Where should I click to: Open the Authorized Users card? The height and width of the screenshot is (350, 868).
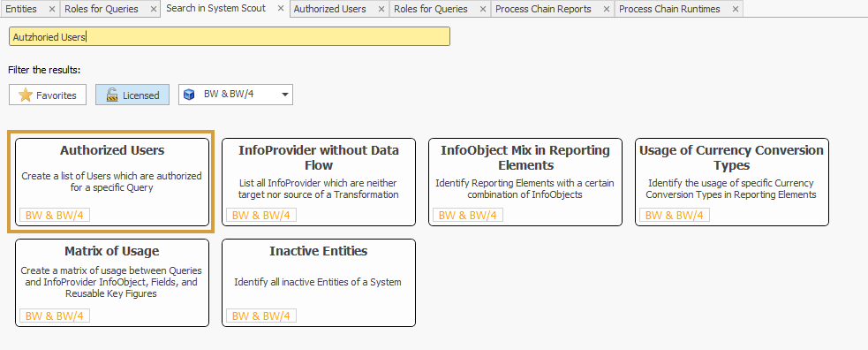tap(112, 182)
